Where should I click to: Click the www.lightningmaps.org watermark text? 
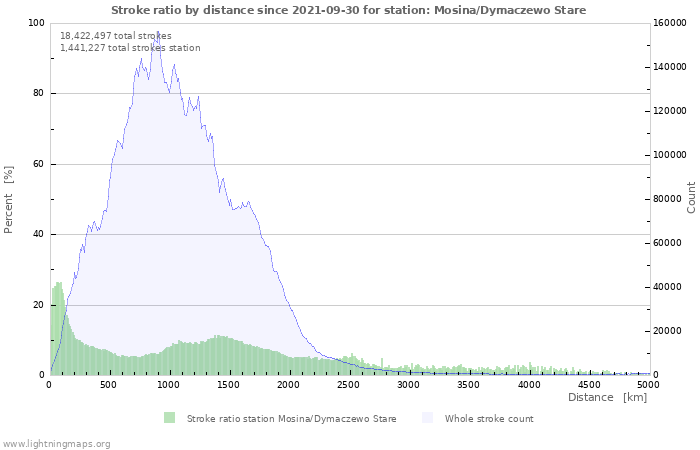[x=56, y=444]
